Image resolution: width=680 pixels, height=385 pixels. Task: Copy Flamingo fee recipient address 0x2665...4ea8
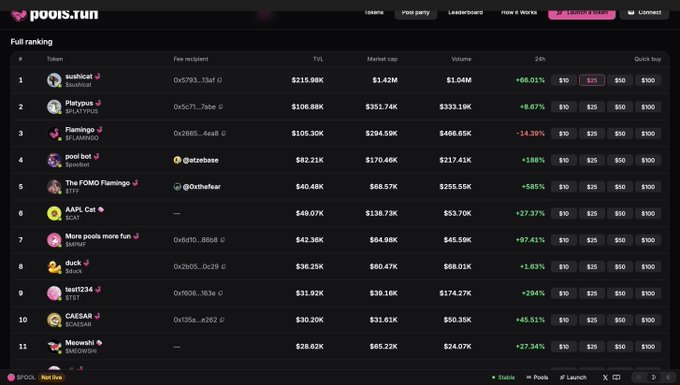pos(223,134)
